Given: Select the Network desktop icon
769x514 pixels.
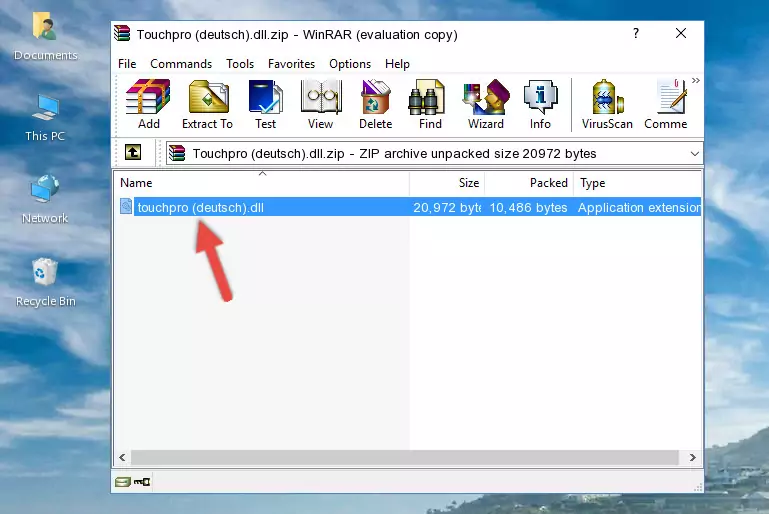Looking at the screenshot, I should (x=45, y=199).
